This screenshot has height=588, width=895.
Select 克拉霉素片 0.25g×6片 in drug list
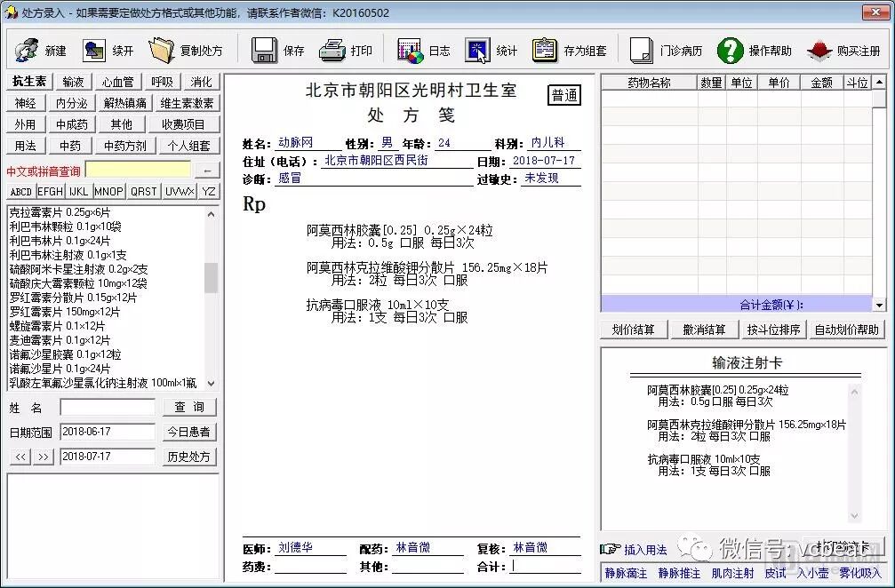(x=60, y=212)
